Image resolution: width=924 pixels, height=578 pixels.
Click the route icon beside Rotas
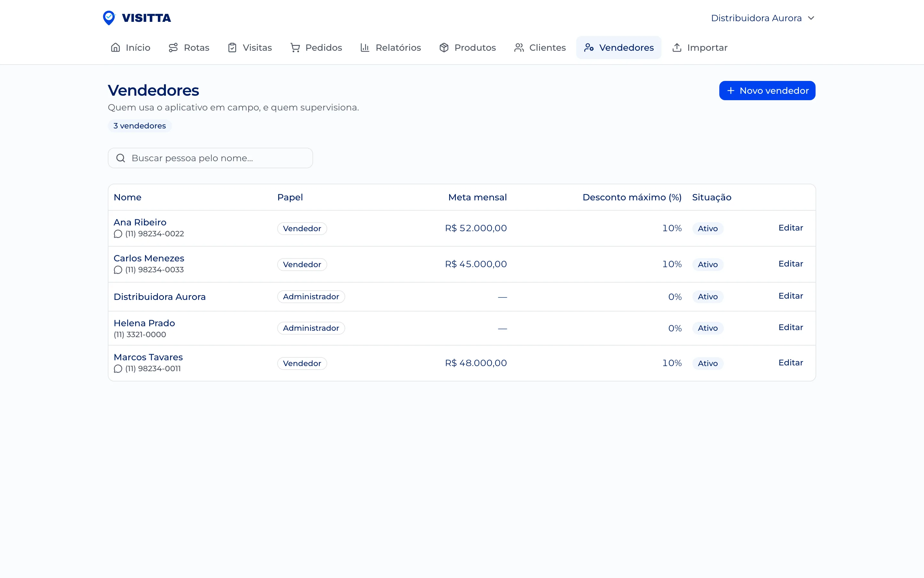[x=173, y=48]
